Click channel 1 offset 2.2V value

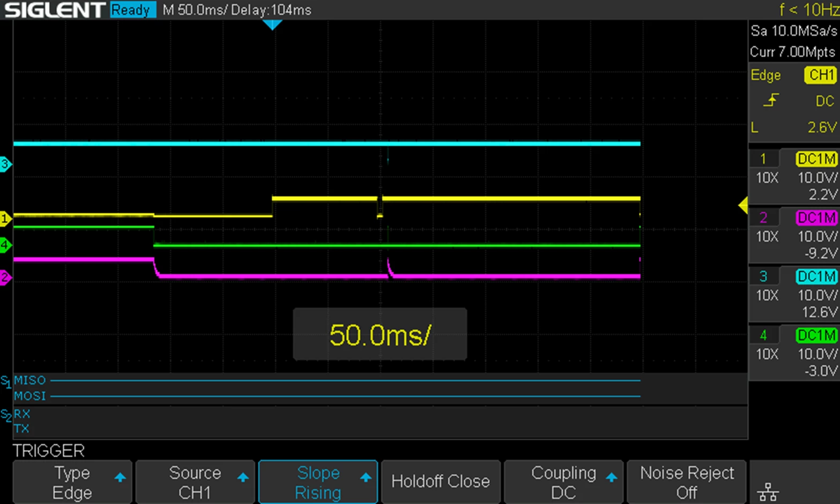[x=824, y=194]
